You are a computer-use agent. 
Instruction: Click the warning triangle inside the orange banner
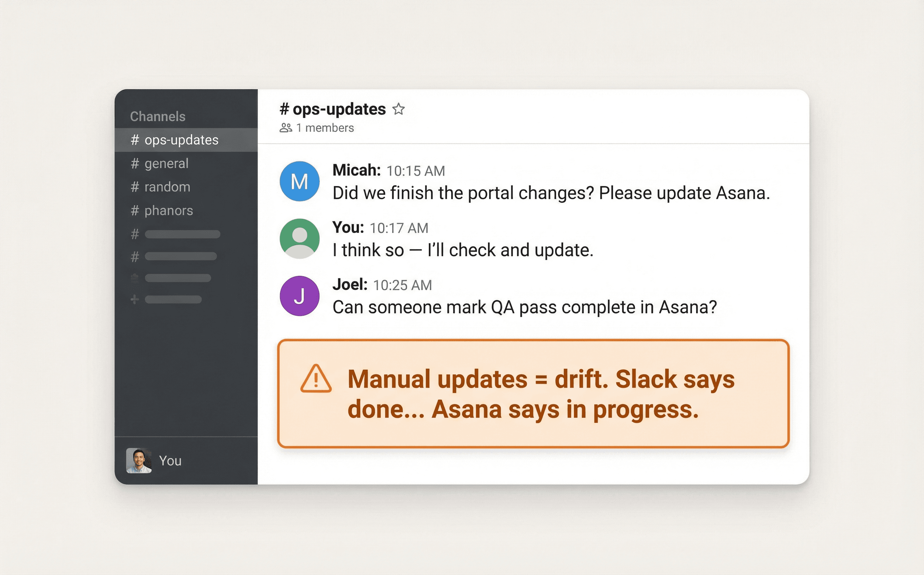(x=316, y=380)
